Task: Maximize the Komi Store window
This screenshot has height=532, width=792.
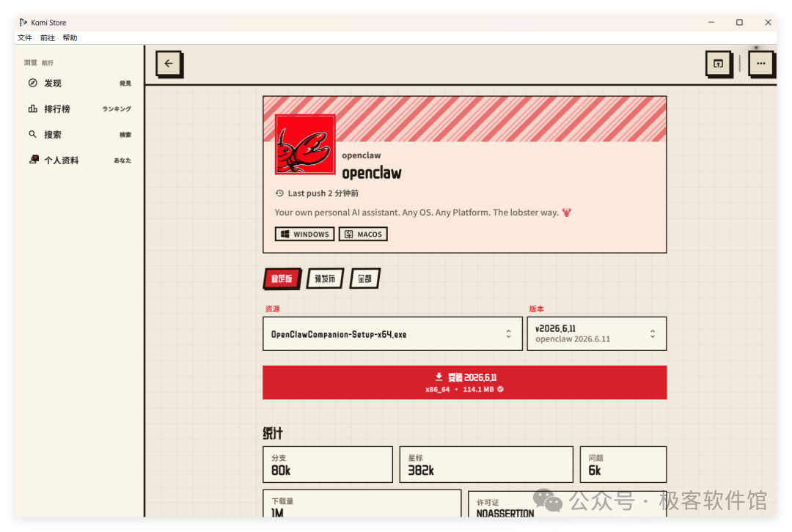Action: (x=739, y=22)
